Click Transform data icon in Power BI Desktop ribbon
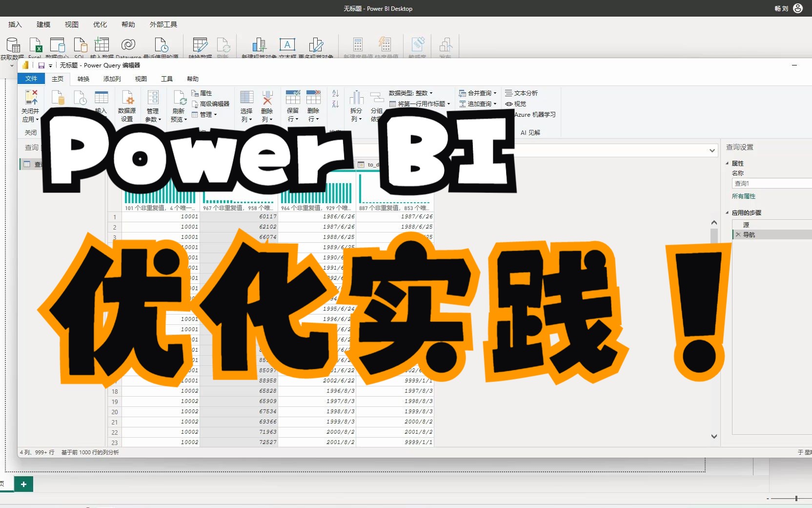 [x=200, y=45]
